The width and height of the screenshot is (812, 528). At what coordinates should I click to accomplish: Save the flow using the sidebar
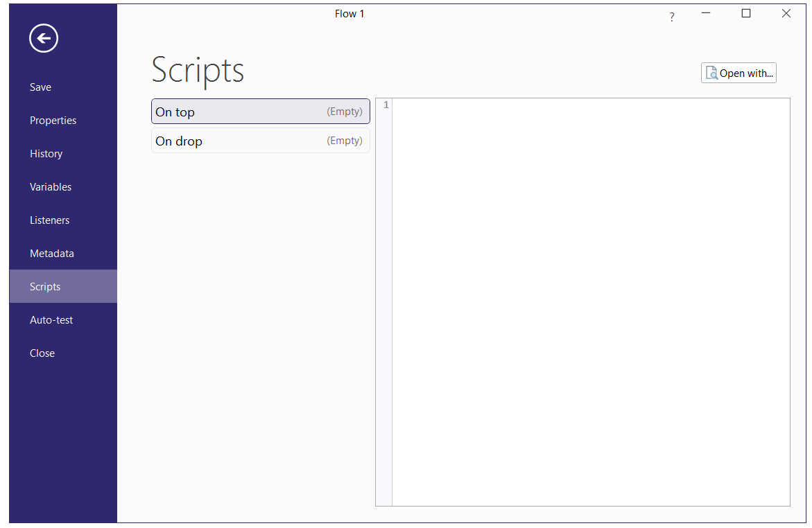tap(40, 87)
